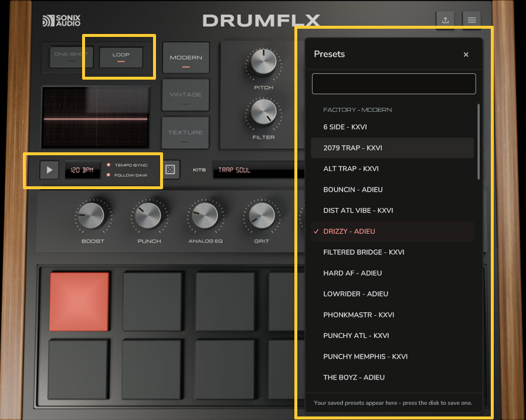Choose preset PUNCHY ATL - KXVI
Image resolution: width=526 pixels, height=420 pixels.
tap(392, 336)
